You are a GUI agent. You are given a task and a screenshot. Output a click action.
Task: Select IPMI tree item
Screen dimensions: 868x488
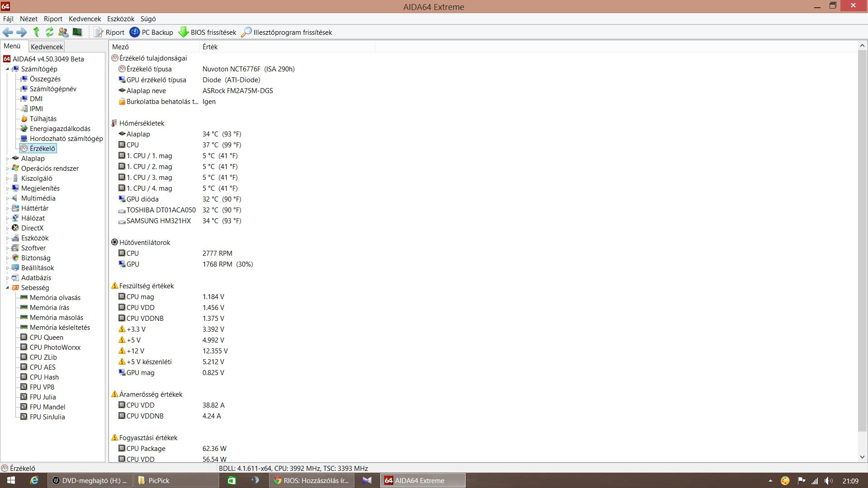point(36,109)
